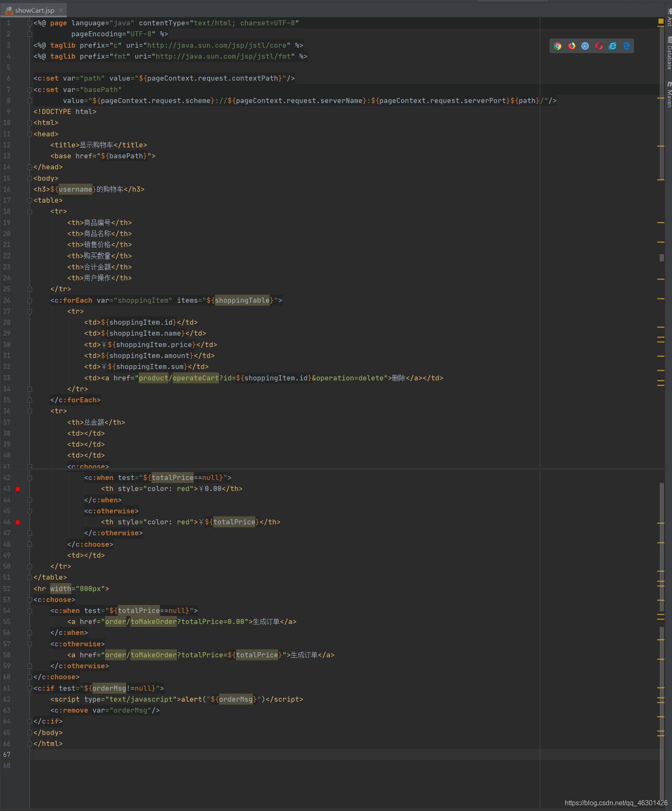Collapse the c:otherwise fold on line 45
This screenshot has height=811, width=672.
tap(30, 511)
